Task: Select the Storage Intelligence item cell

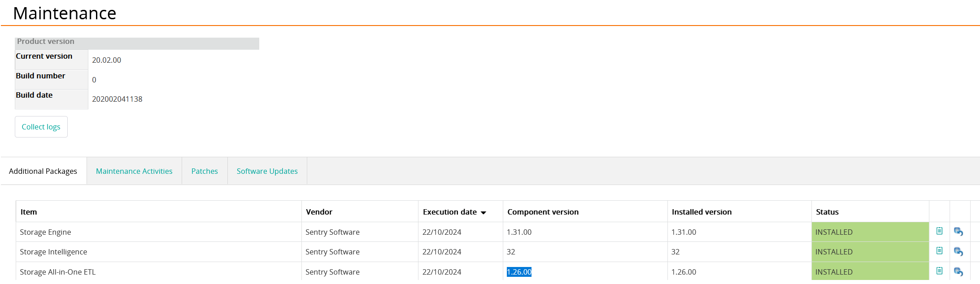Action: (159, 252)
